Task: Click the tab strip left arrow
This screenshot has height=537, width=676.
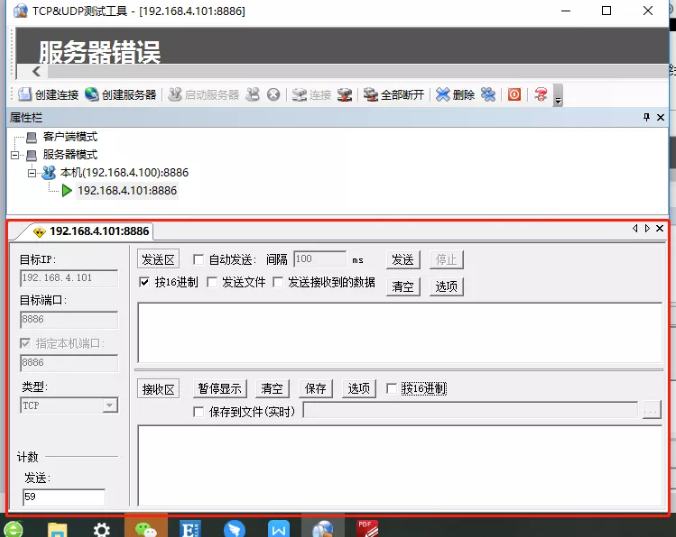Action: tap(635, 228)
